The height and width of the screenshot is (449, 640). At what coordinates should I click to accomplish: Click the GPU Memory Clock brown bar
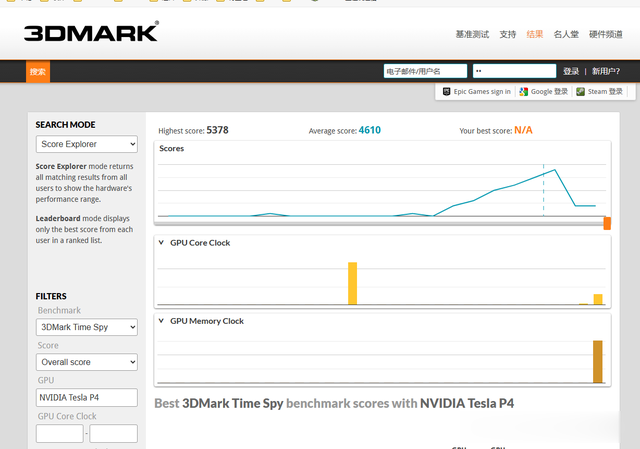(x=598, y=362)
